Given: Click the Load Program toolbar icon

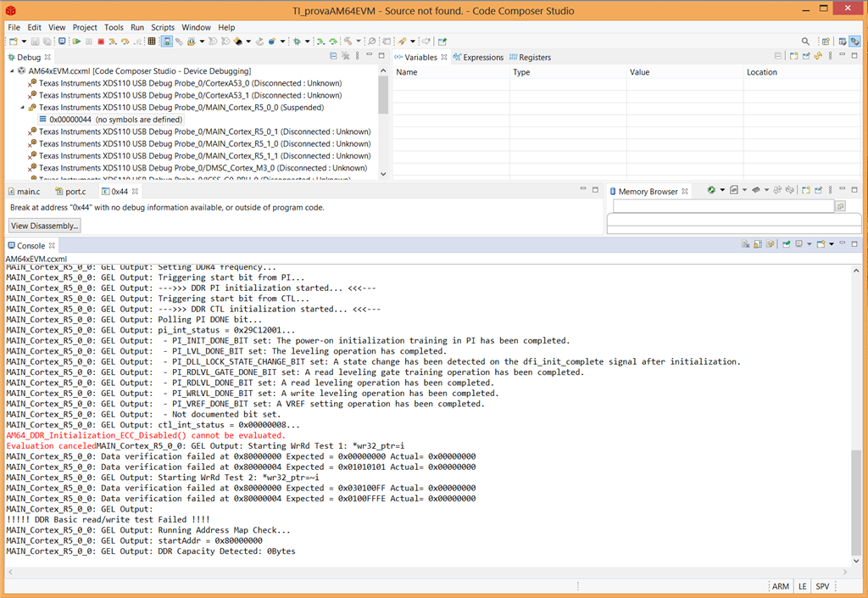Looking at the screenshot, I should tap(192, 42).
